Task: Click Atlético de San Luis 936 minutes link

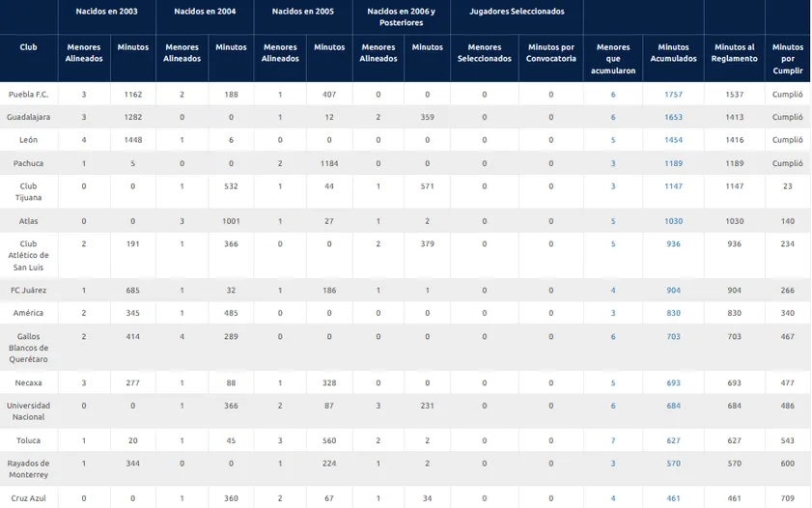Action: click(673, 244)
